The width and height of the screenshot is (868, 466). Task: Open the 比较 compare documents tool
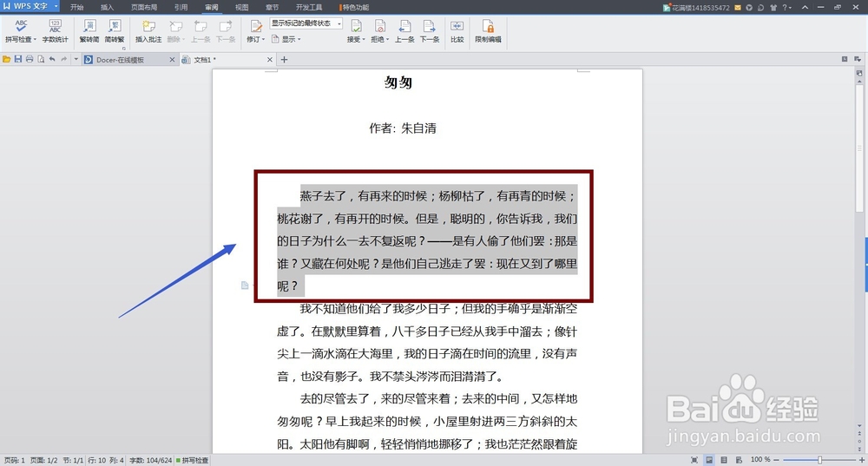tap(457, 31)
